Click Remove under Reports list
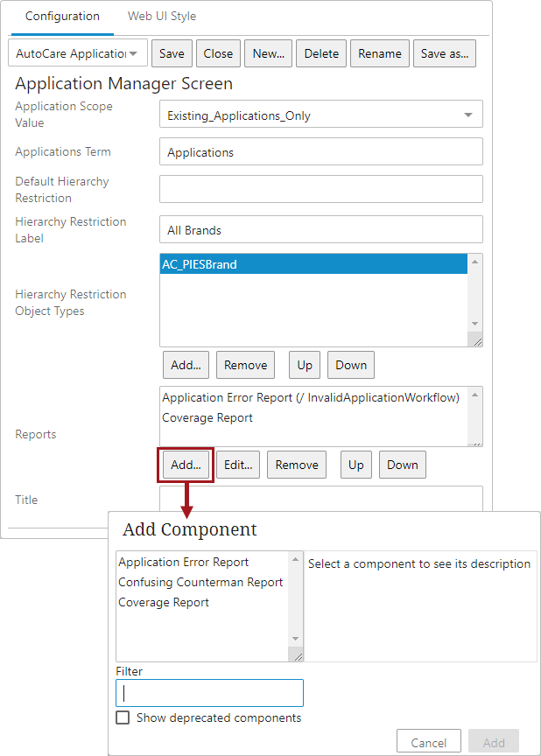Image resolution: width=541 pixels, height=756 pixels. (297, 465)
